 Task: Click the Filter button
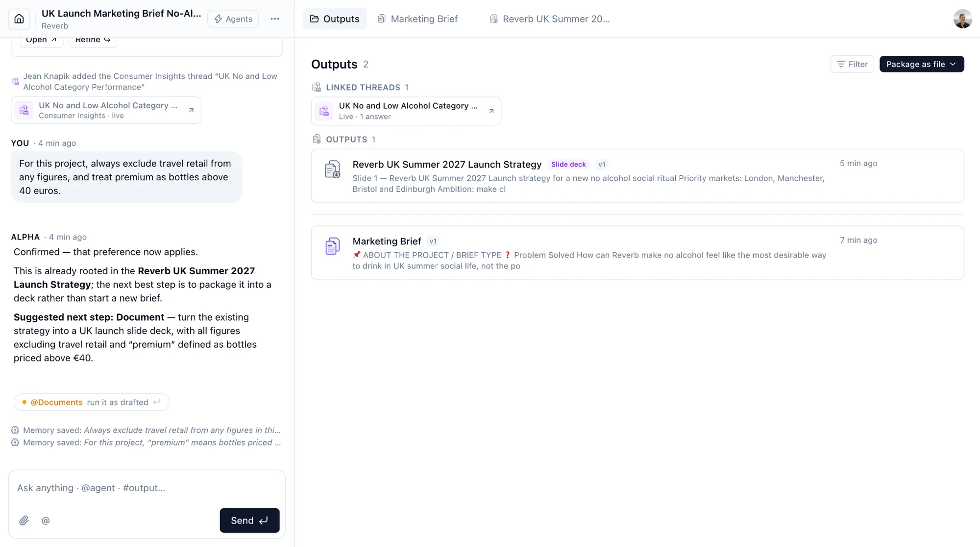point(852,64)
